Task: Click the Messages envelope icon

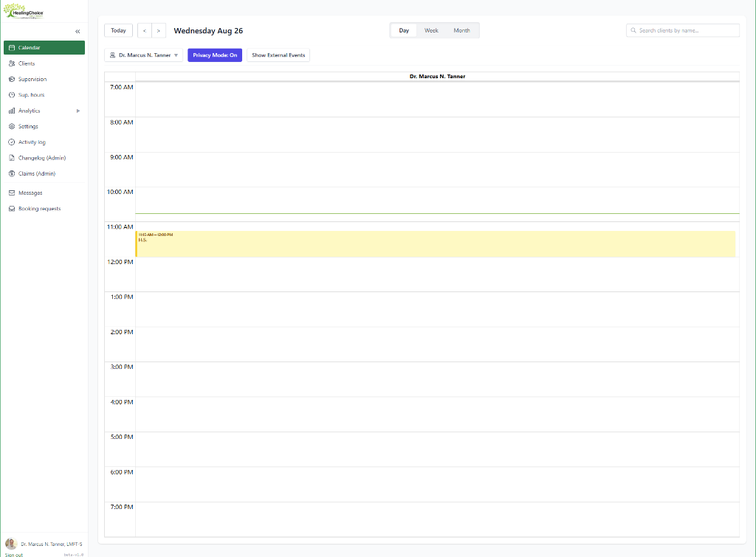Action: pos(12,193)
